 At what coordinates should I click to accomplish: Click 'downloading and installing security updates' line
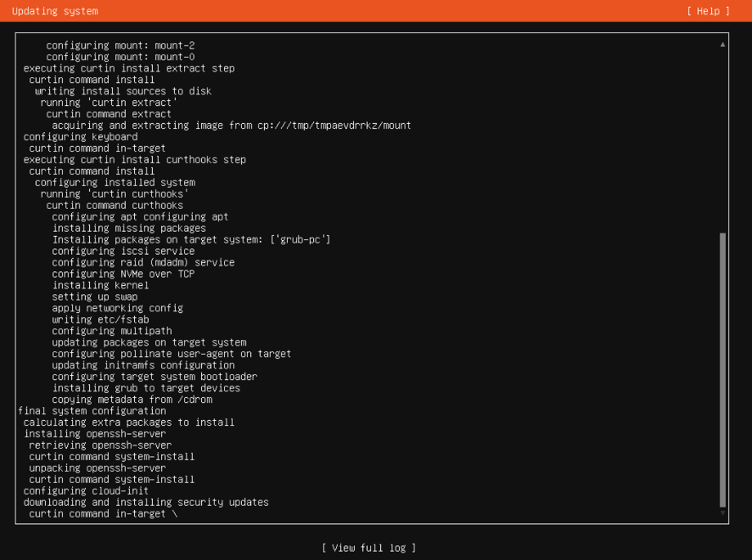tap(146, 502)
